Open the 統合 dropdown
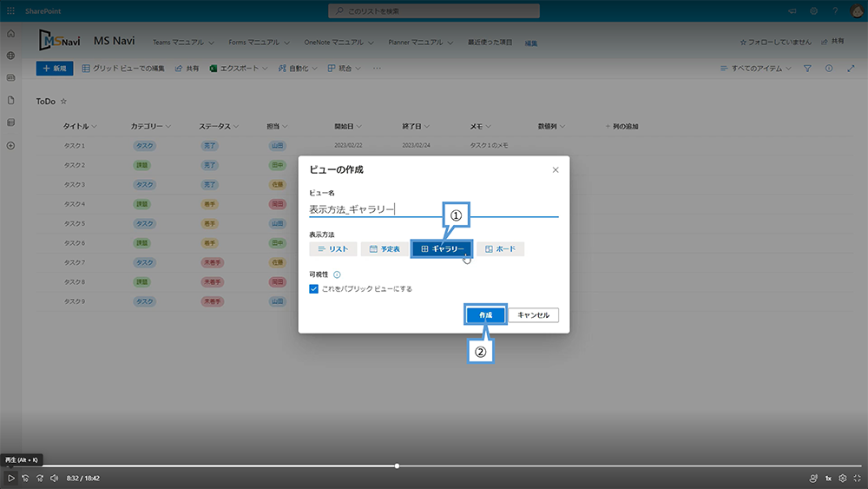The image size is (868, 489). click(x=345, y=69)
